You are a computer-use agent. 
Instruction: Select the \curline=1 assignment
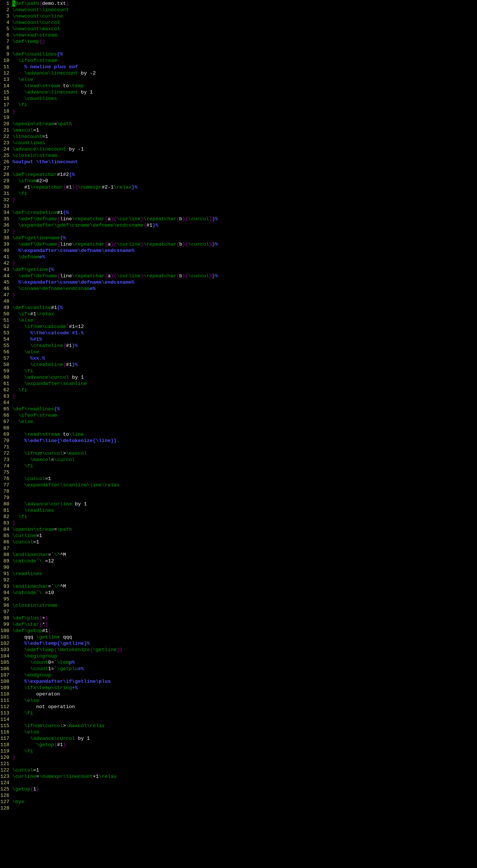(x=27, y=536)
